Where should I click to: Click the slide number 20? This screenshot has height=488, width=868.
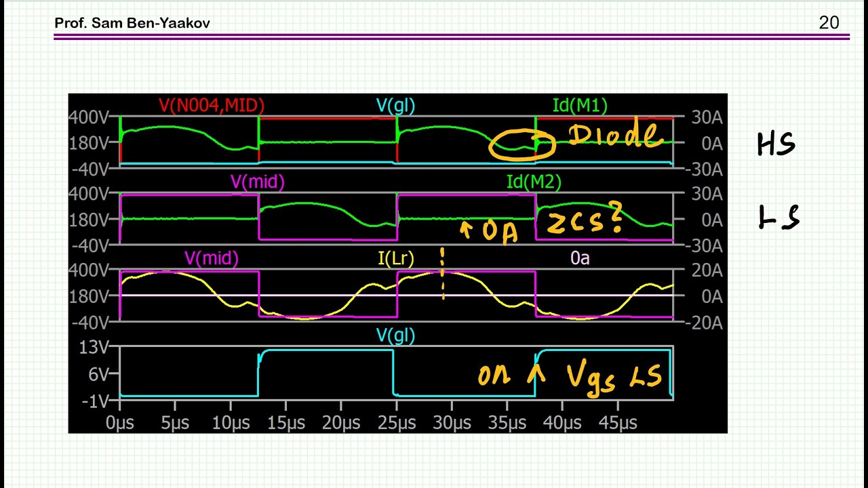point(829,23)
